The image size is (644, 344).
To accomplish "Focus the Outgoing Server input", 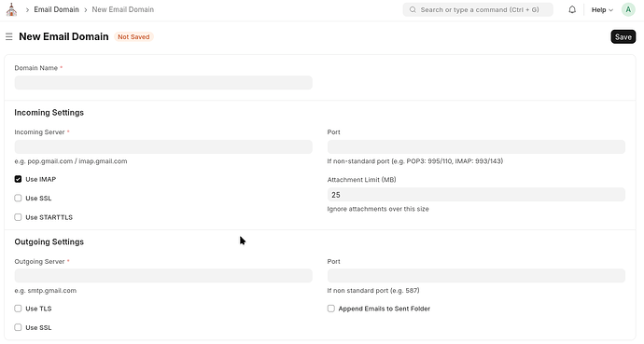I will (x=163, y=276).
